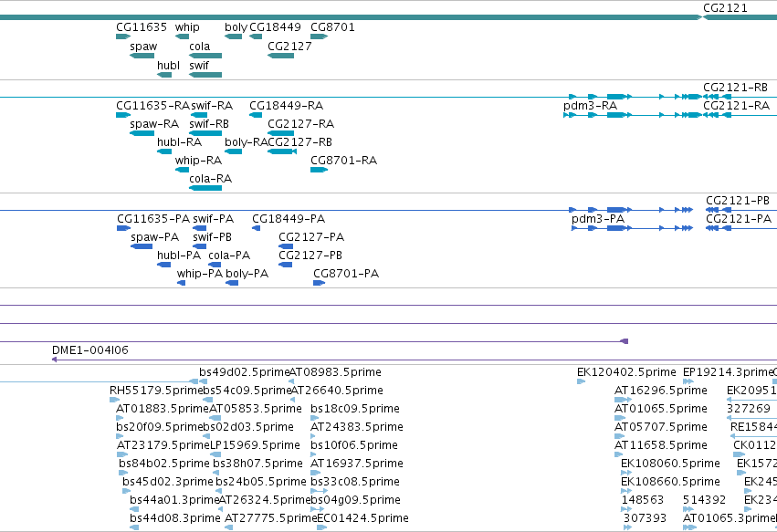Select the cola-PA protein feature
Image resolution: width=777 pixels, height=532 pixels.
click(x=215, y=265)
